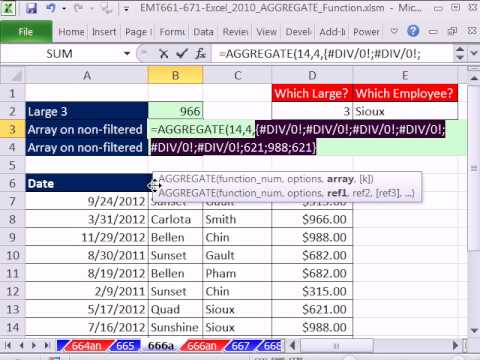
Task: Select cell with $966.00 amount
Action: (x=312, y=219)
